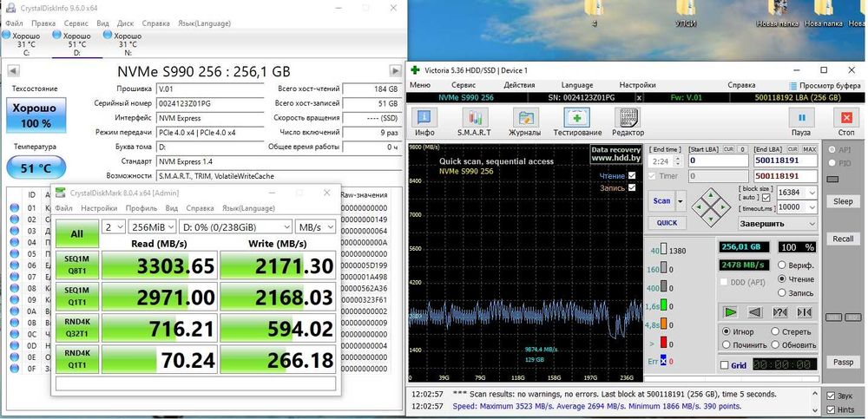Image resolution: width=868 pixels, height=419 pixels.
Task: Toggle the Запись graph checkbox
Action: tap(632, 187)
